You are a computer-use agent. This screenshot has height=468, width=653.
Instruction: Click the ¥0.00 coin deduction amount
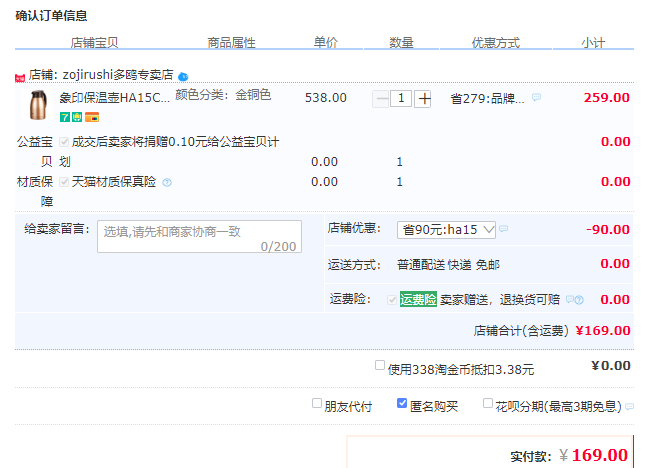pyautogui.click(x=611, y=366)
